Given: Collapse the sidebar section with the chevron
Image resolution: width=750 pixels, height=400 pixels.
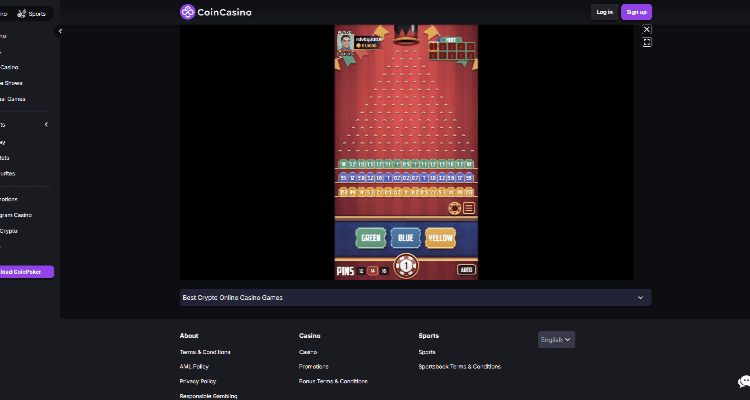Looking at the screenshot, I should coord(46,124).
